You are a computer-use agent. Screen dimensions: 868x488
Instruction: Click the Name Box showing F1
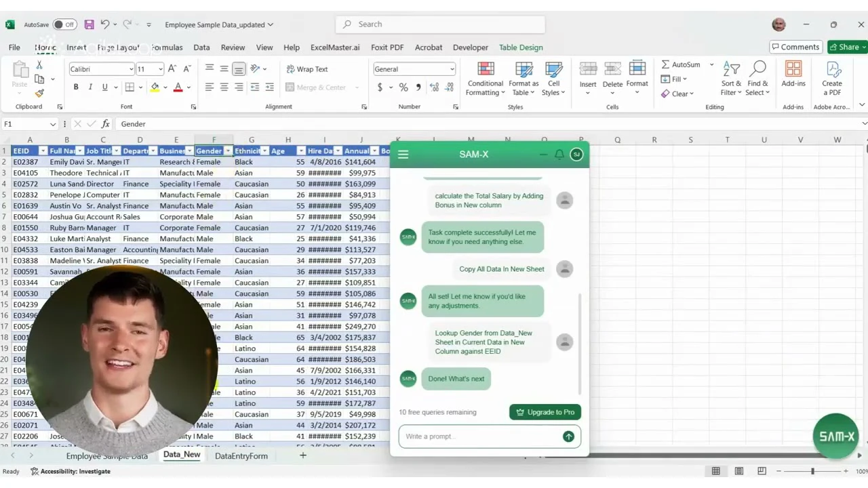click(29, 124)
